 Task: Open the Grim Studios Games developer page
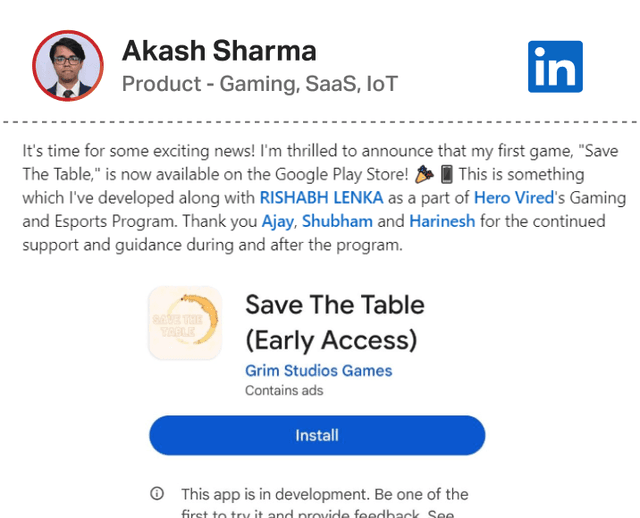point(318,370)
